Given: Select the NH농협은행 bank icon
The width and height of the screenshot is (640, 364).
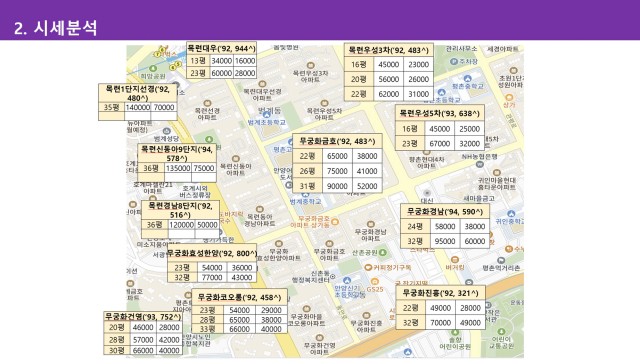Looking at the screenshot, I should [x=480, y=164].
